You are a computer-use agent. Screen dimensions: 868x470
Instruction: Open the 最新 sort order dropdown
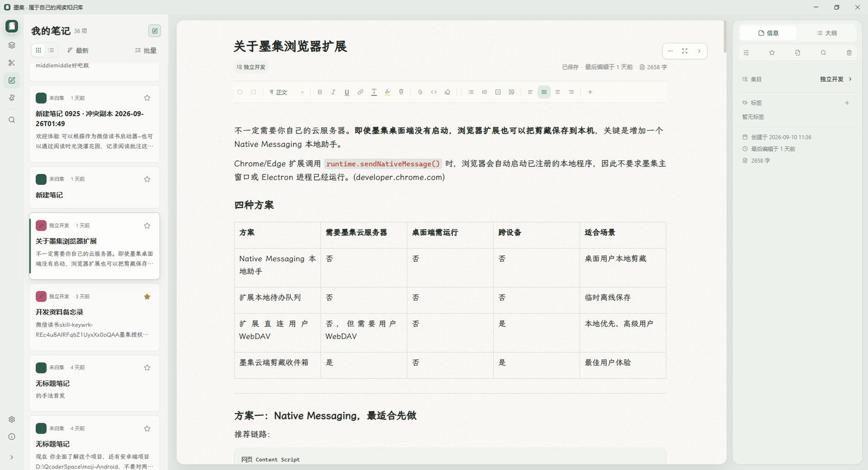pyautogui.click(x=78, y=50)
